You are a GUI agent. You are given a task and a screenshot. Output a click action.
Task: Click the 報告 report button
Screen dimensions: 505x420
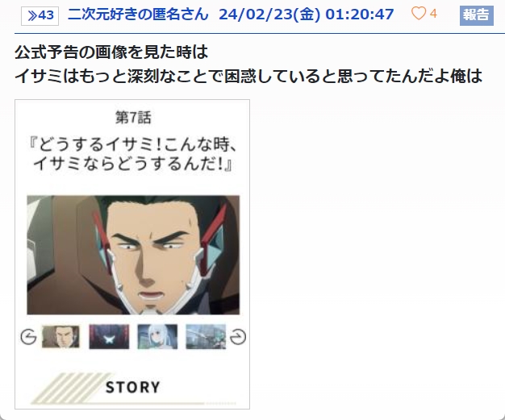[476, 15]
